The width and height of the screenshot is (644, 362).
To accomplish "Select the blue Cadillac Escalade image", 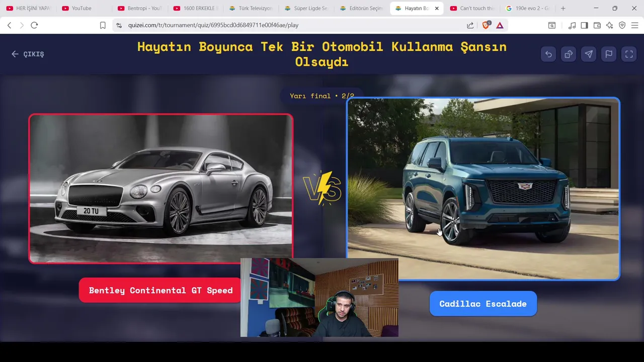I will pyautogui.click(x=483, y=189).
